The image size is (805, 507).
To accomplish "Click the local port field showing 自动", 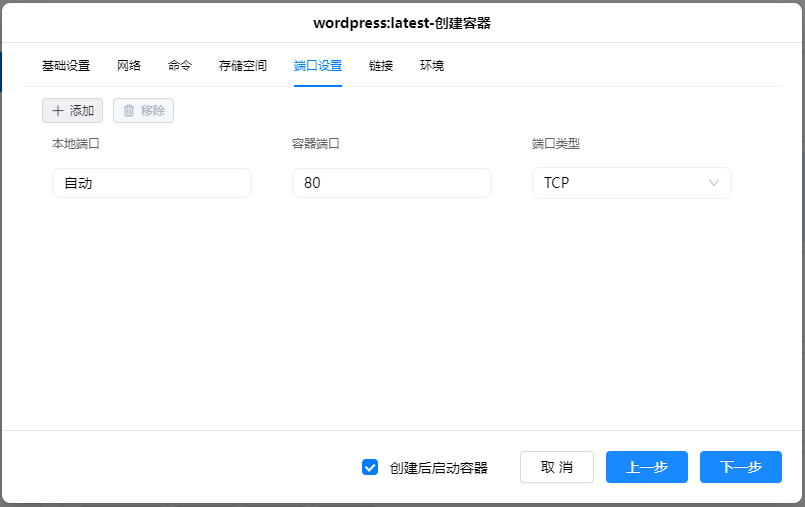I will tap(151, 183).
